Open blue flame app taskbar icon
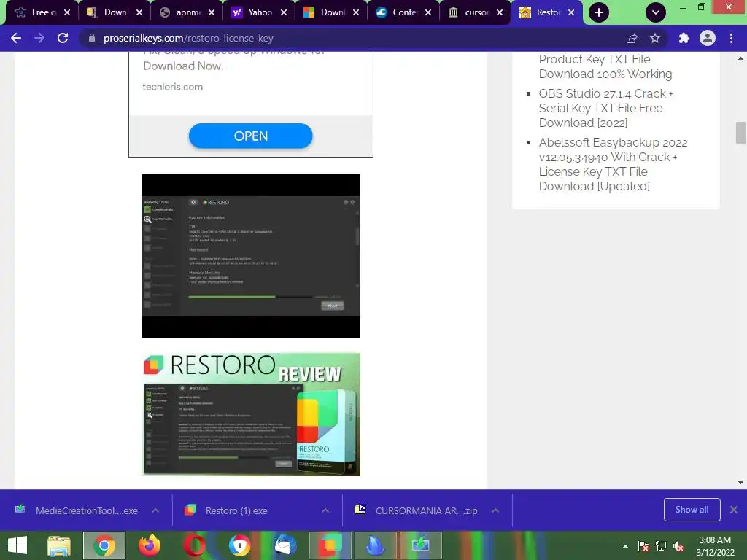This screenshot has width=747, height=560. pyautogui.click(x=376, y=545)
